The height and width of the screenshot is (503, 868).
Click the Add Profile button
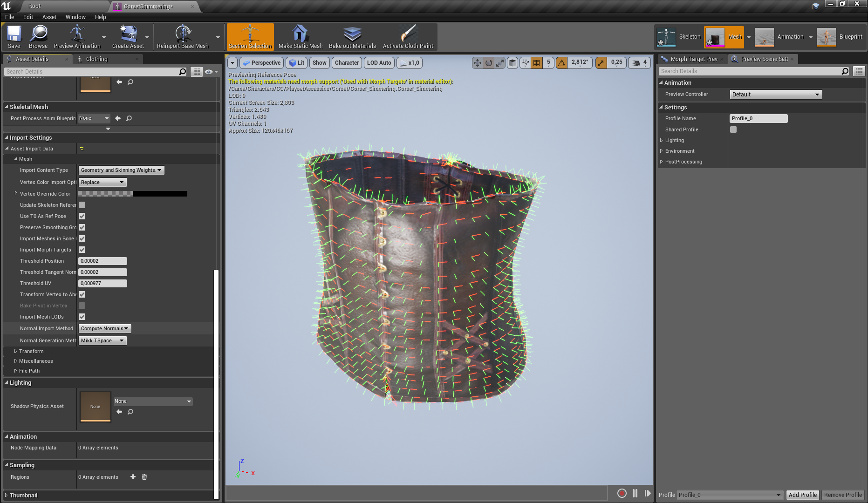pos(802,495)
